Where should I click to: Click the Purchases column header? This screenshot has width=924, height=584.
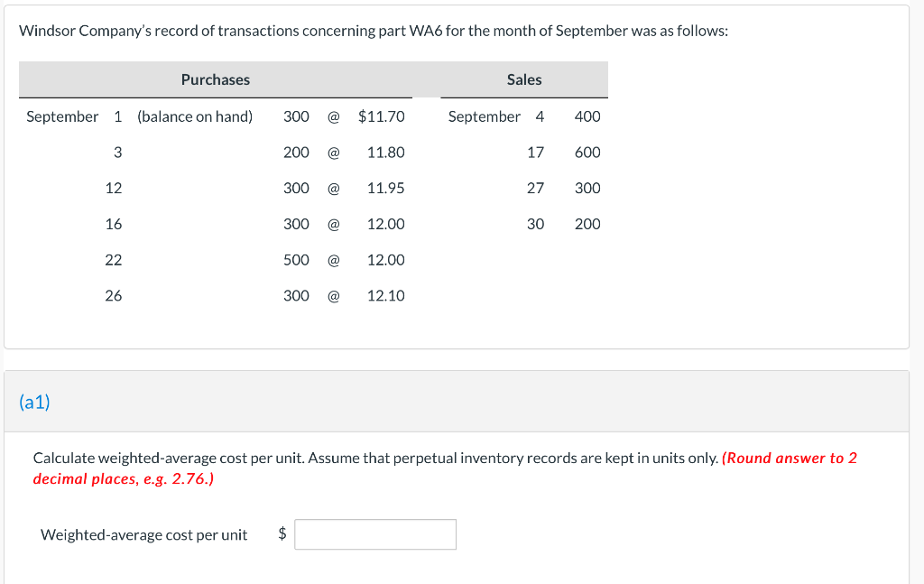click(x=216, y=79)
